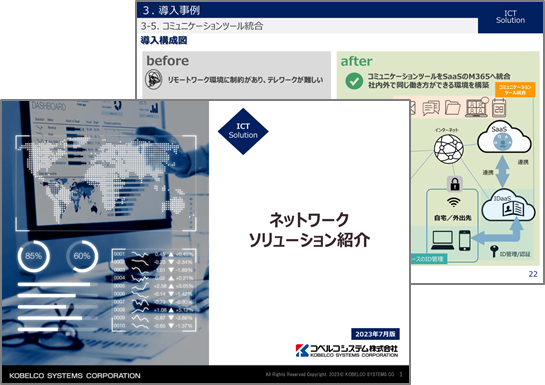545x385 pixels.
Task: Click the All Rights Reserved copyright text
Action: pyautogui.click(x=330, y=375)
